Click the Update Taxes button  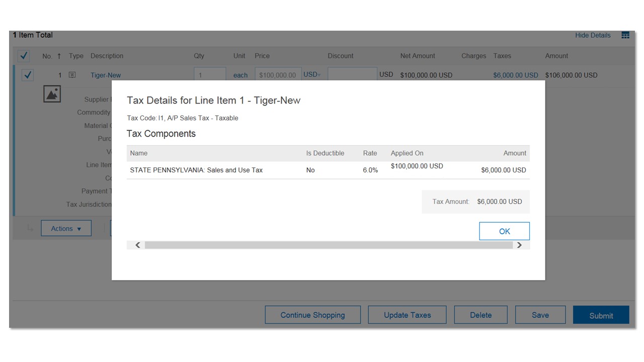[x=407, y=315]
